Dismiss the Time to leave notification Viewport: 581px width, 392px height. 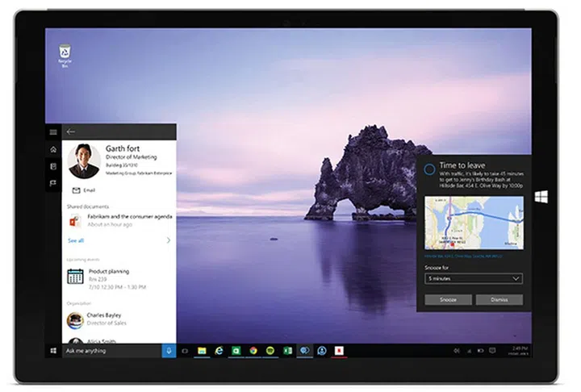click(499, 299)
